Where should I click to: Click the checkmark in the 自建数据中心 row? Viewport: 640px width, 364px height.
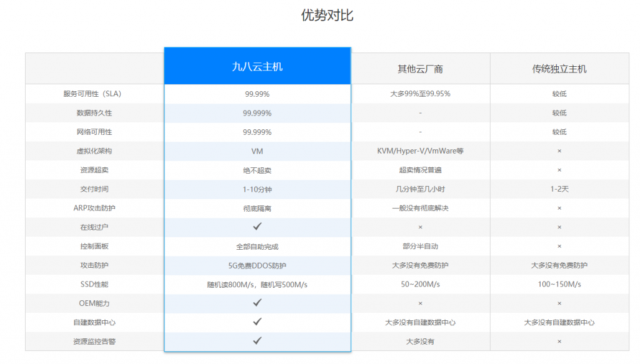257,322
